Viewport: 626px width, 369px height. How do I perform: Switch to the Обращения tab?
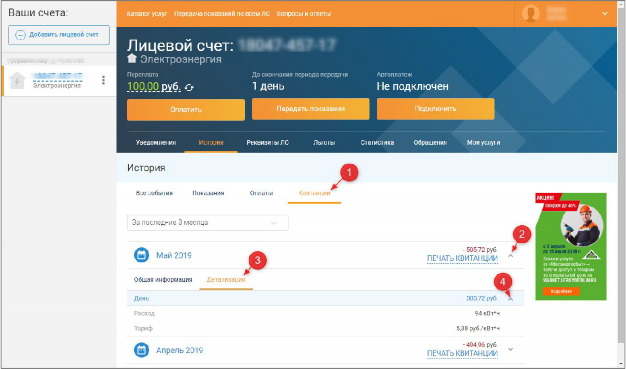(430, 143)
